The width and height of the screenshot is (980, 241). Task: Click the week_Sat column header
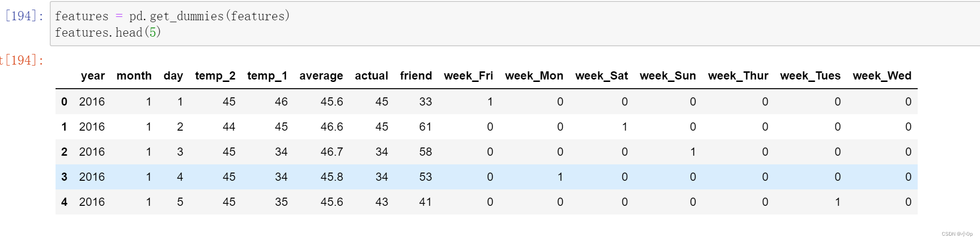coord(601,76)
